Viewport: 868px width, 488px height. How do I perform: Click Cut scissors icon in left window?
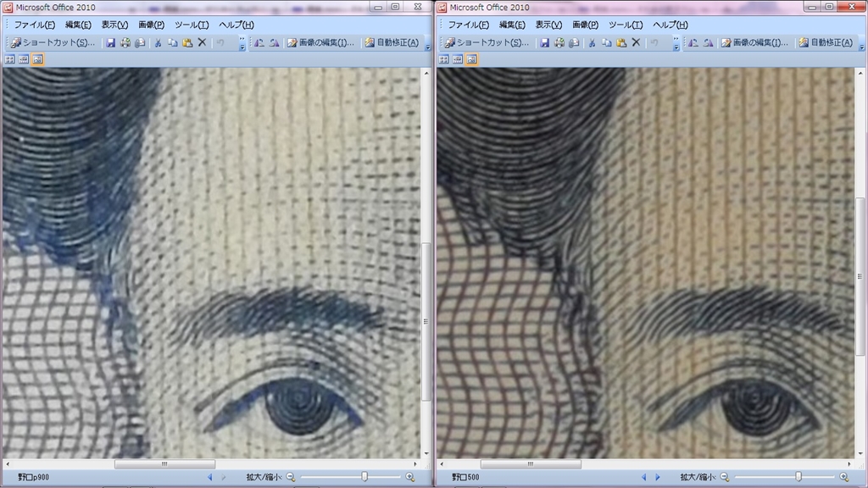tap(158, 42)
